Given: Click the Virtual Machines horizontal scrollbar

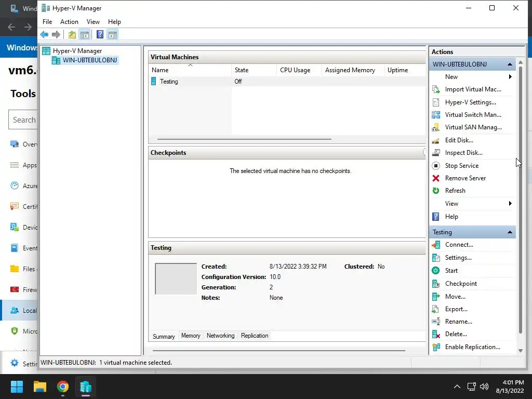Looking at the screenshot, I should coord(244,139).
